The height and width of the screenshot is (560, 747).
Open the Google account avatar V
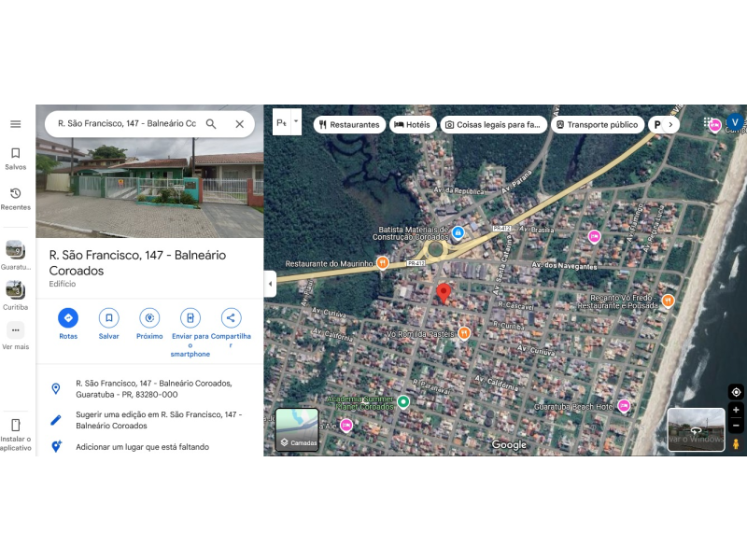pyautogui.click(x=735, y=122)
